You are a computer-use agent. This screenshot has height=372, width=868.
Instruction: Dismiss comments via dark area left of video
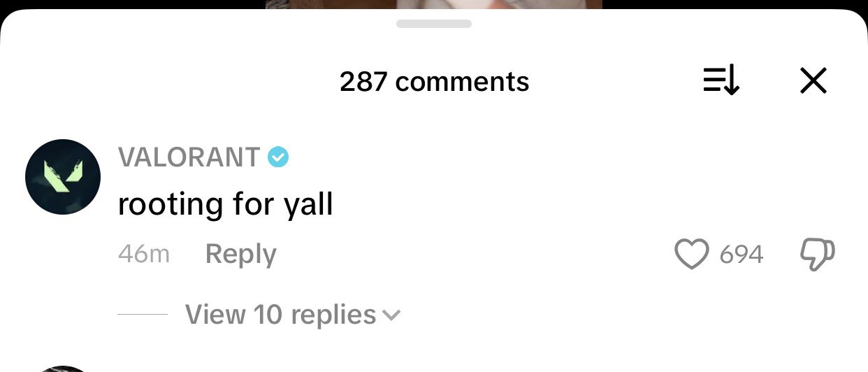133,4
